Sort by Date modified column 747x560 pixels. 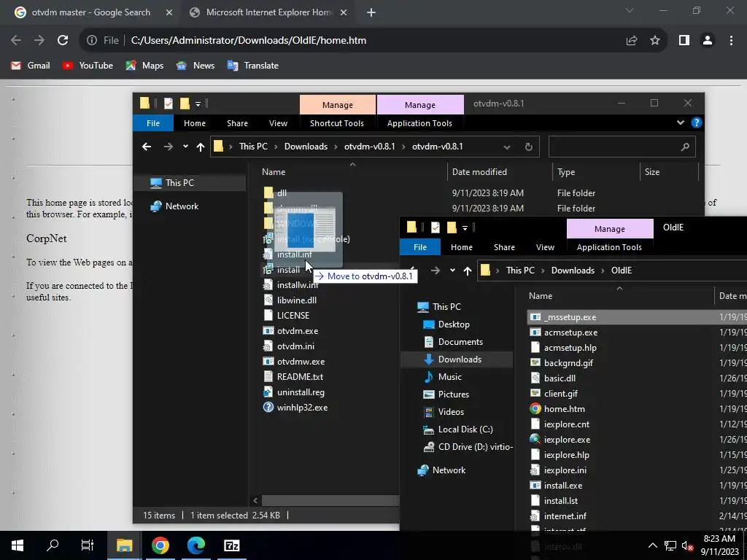coord(479,172)
